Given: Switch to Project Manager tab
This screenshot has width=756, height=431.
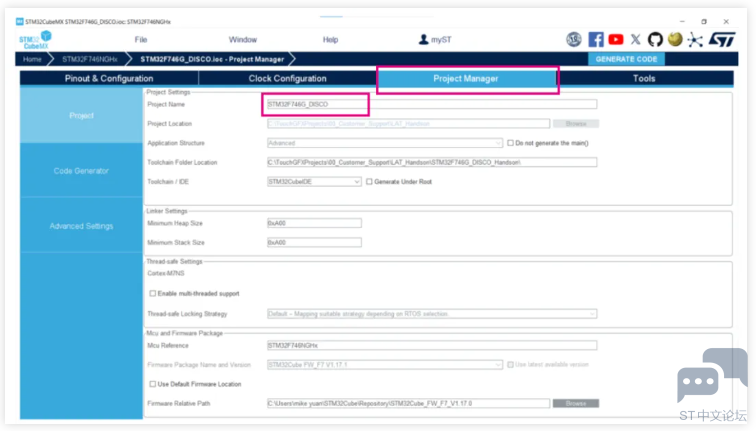Looking at the screenshot, I should pos(466,79).
